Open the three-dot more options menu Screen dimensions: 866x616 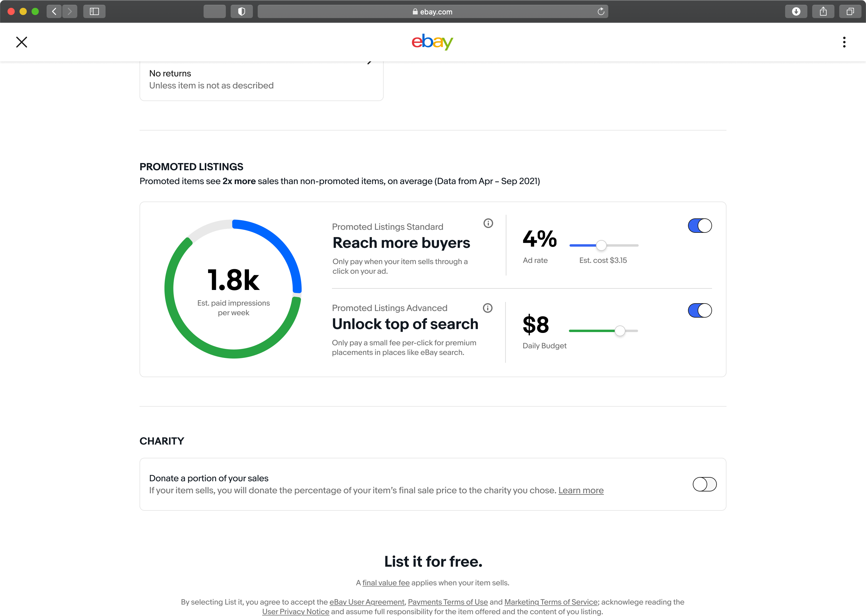tap(844, 42)
